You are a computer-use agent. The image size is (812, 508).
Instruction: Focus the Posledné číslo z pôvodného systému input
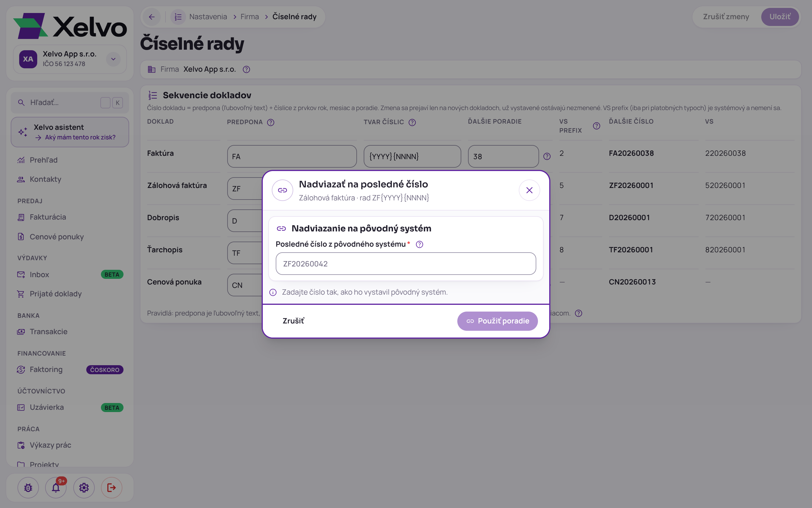[406, 264]
